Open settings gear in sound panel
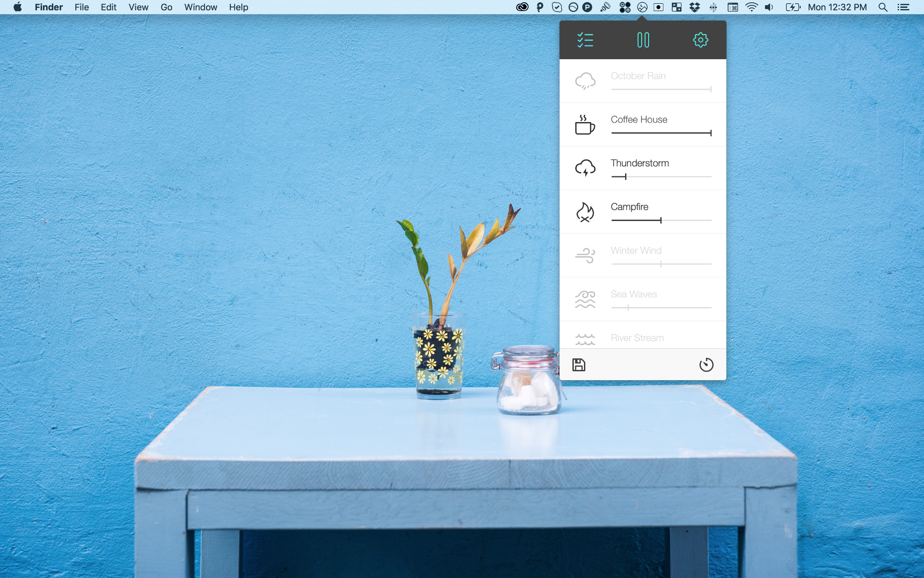Screen dimensions: 924x578 coord(700,40)
